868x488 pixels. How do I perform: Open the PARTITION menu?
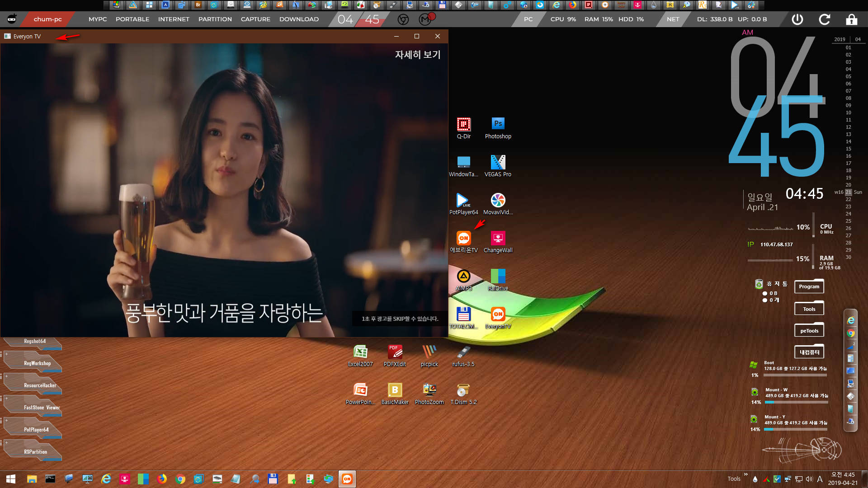tap(215, 19)
